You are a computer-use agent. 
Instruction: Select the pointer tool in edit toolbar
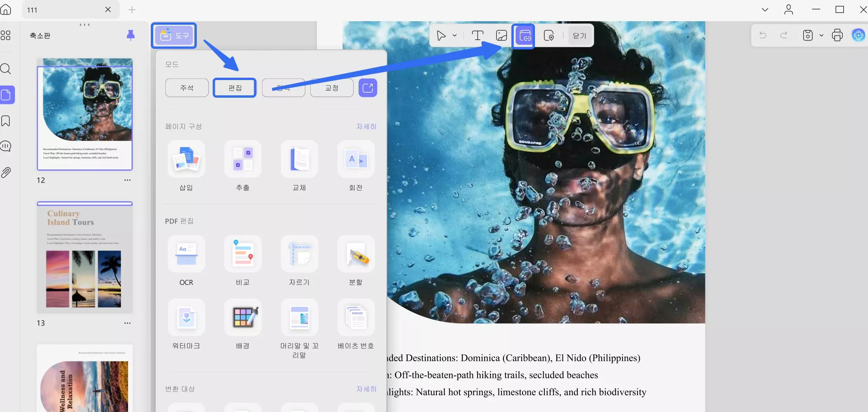(x=441, y=36)
